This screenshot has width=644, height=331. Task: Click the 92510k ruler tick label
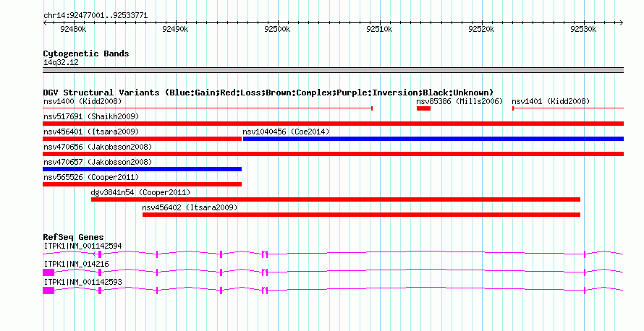(x=379, y=29)
